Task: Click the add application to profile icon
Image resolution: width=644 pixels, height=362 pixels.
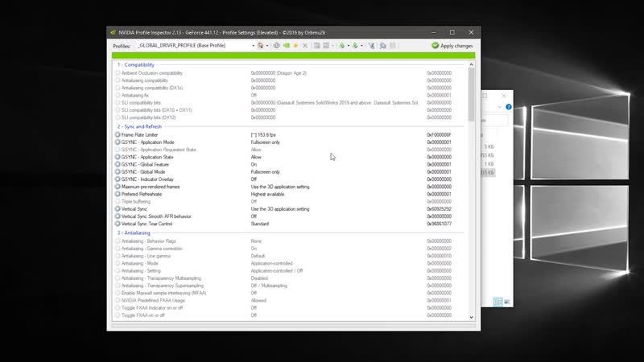Action: point(317,46)
